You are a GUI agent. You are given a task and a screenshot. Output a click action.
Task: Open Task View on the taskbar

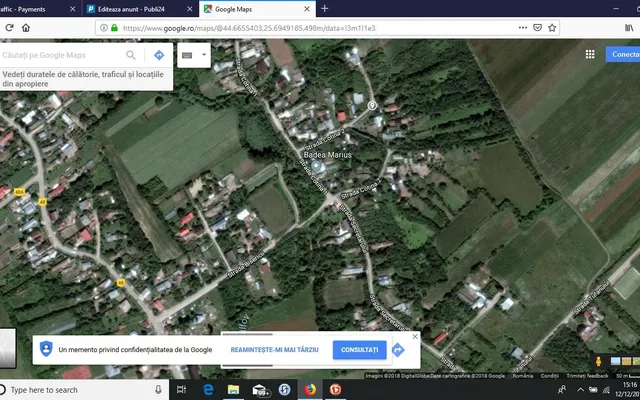tap(181, 390)
